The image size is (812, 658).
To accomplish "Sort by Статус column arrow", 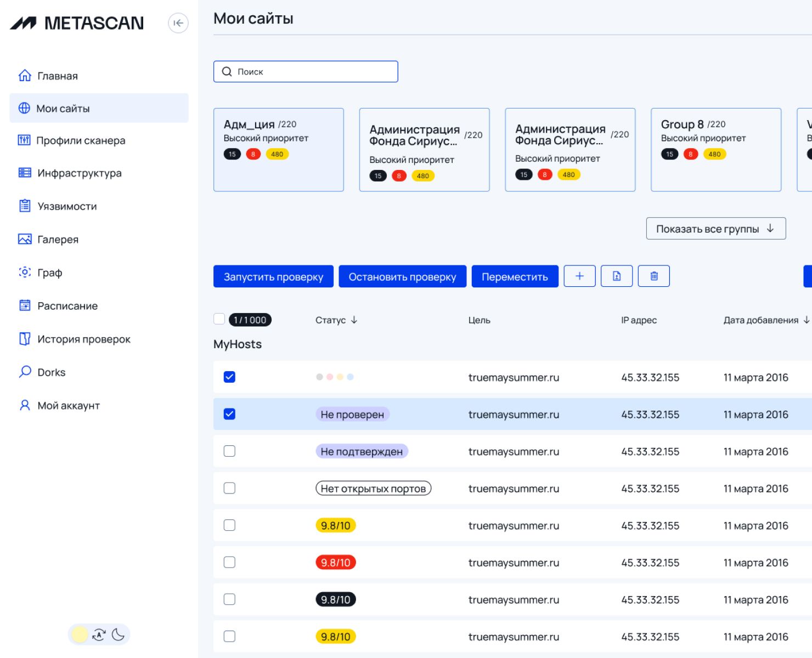I will (x=354, y=320).
